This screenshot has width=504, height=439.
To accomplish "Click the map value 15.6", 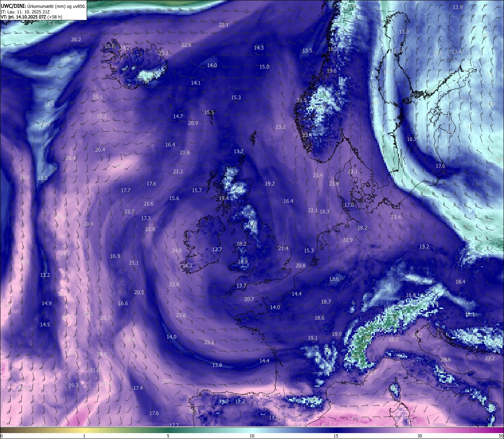I will (174, 198).
